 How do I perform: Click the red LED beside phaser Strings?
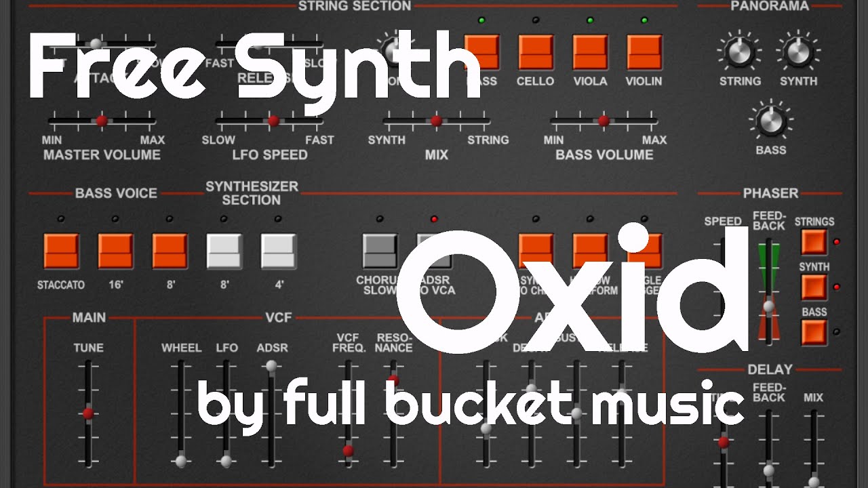point(836,242)
